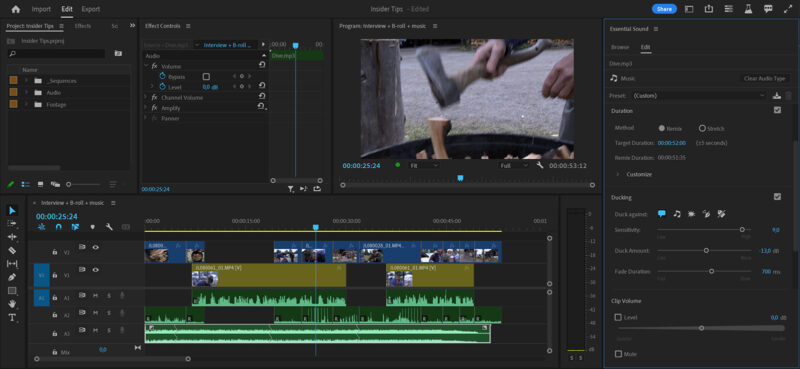Toggle Linked Selection in the timeline

75,227
